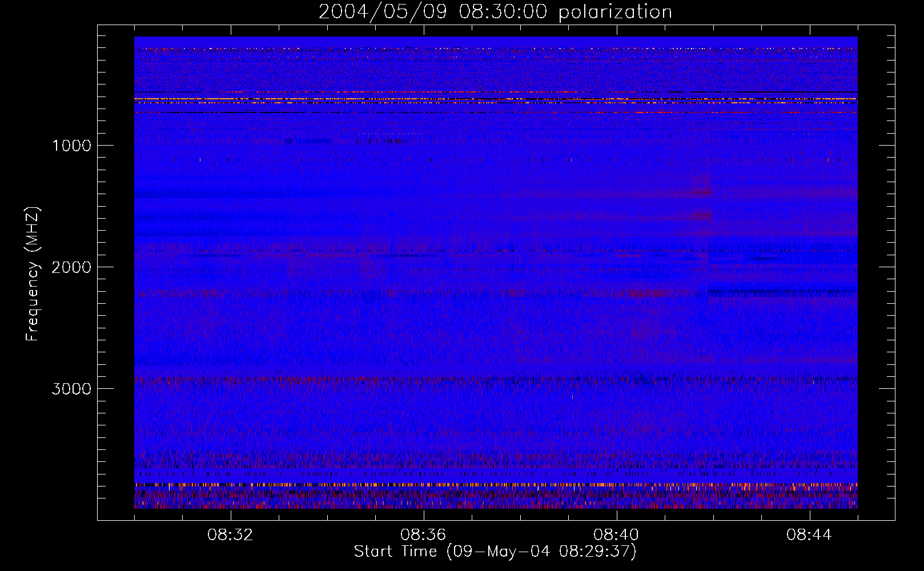Select the 'Frequency (MHZ)' axis label
Image resolution: width=924 pixels, height=571 pixels.
(x=33, y=274)
